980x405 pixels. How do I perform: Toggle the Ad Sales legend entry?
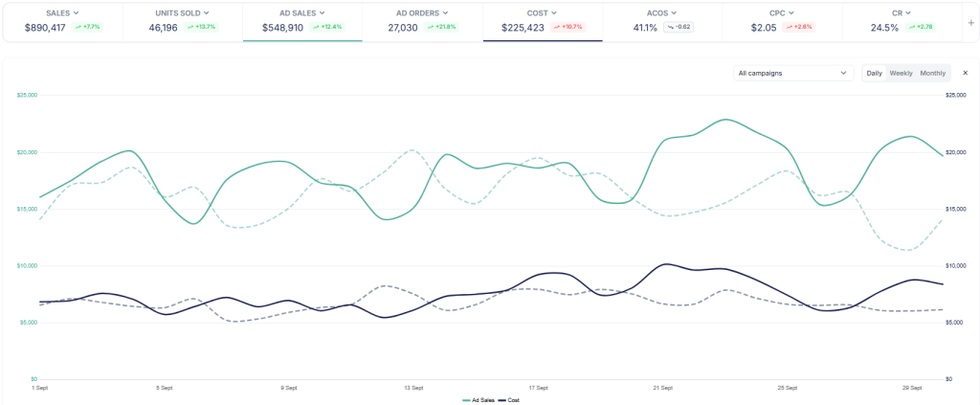pyautogui.click(x=478, y=399)
